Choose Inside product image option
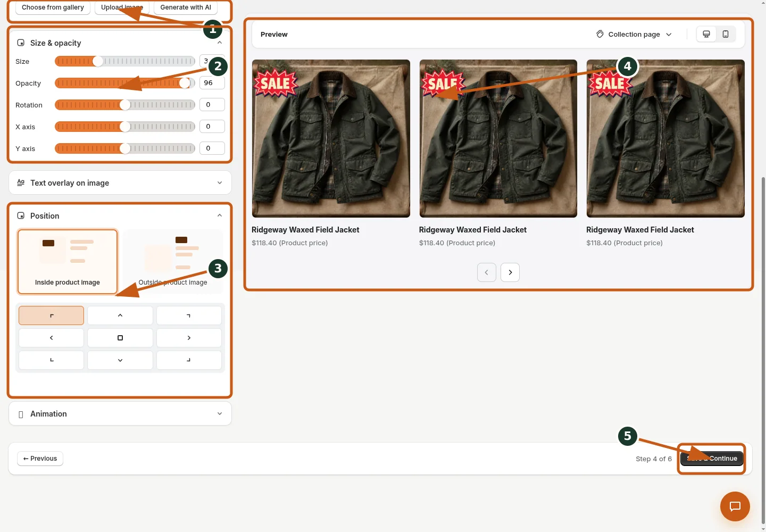 (x=68, y=261)
